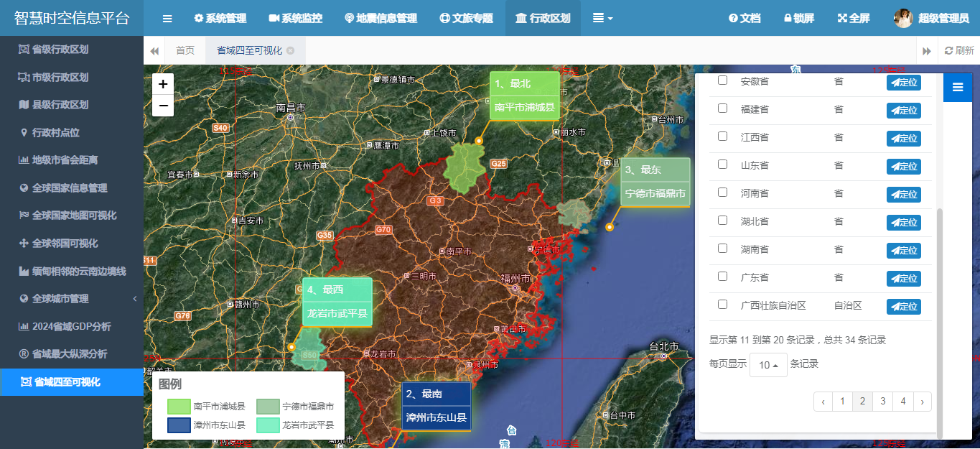Expand the list dropdown in top bar

(602, 18)
